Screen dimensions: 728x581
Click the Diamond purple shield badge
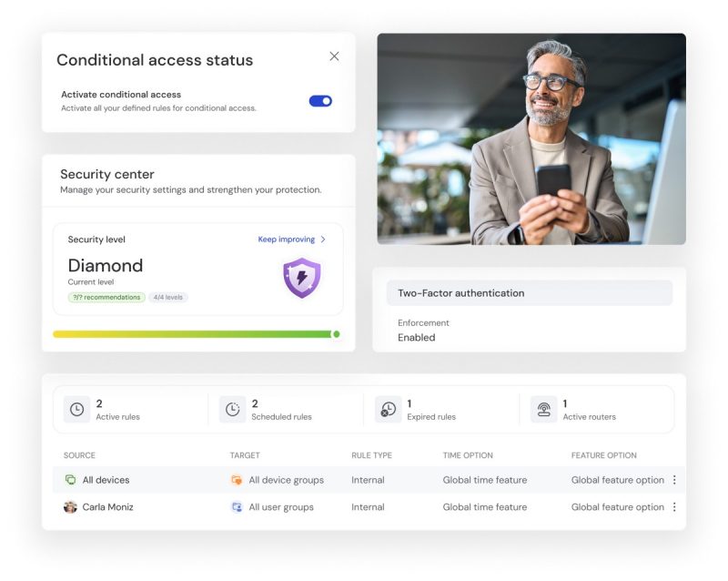coord(302,278)
